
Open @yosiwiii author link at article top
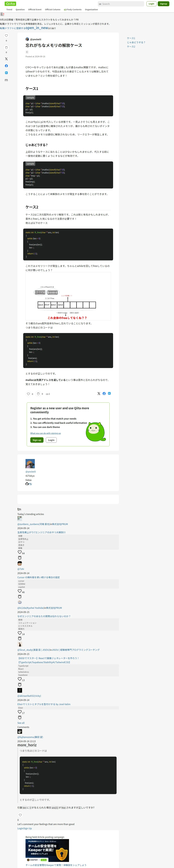pos(36,39)
